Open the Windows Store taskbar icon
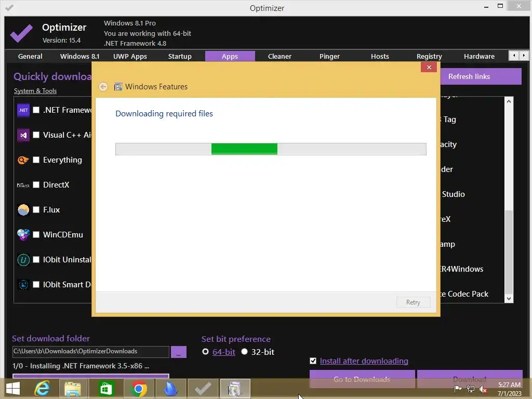The height and width of the screenshot is (399, 532). click(106, 389)
